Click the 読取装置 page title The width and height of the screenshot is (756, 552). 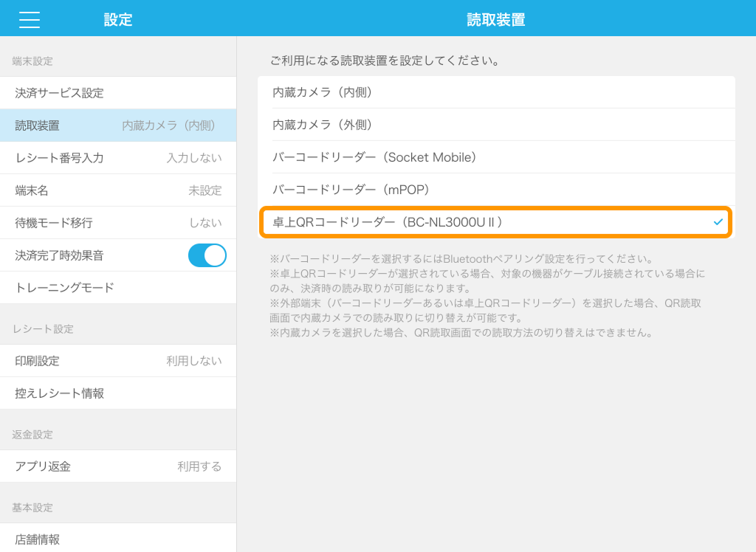496,20
